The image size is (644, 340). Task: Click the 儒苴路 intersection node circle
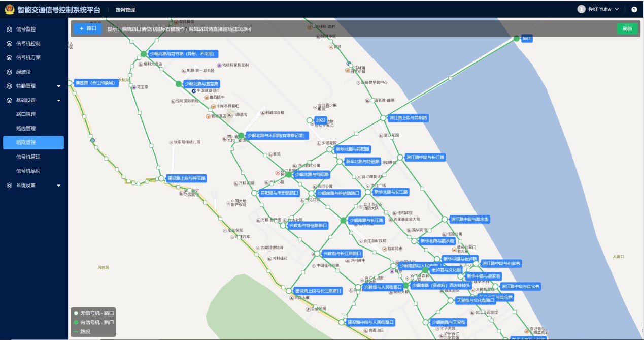70,82
